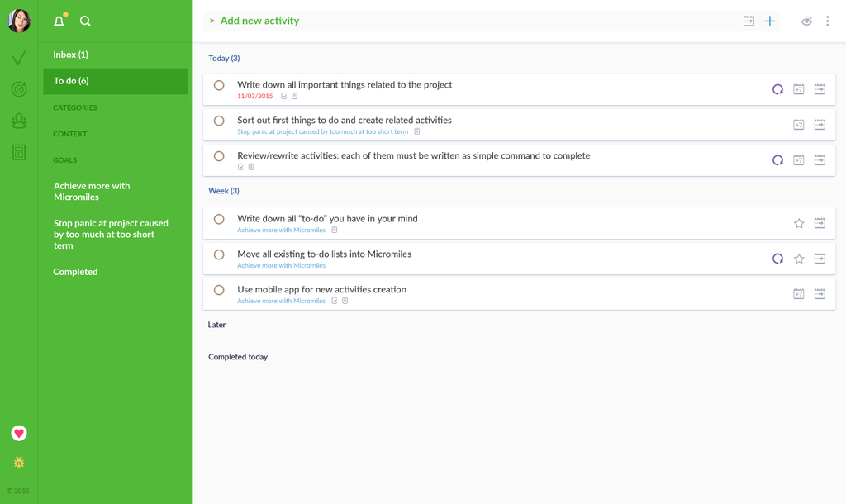Click the blue plus to add activity
The image size is (846, 504).
[x=770, y=21]
